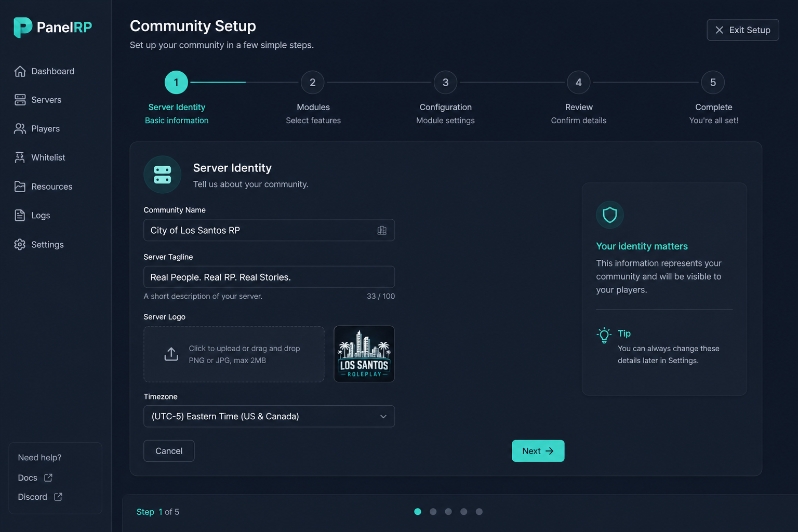This screenshot has height=532, width=798.
Task: Jump to step 3 Configuration
Action: [x=446, y=82]
